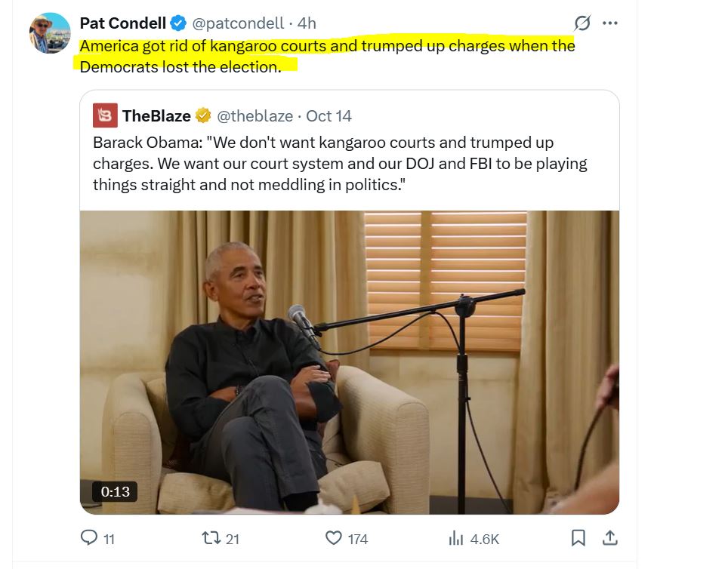The image size is (728, 569).
Task: Open view analytics bar chart icon
Action: [456, 538]
